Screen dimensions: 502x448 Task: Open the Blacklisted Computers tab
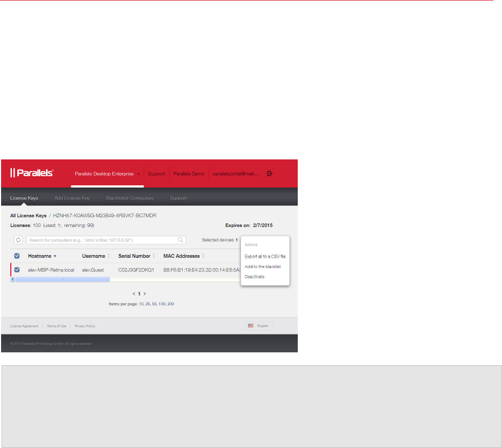(x=130, y=198)
